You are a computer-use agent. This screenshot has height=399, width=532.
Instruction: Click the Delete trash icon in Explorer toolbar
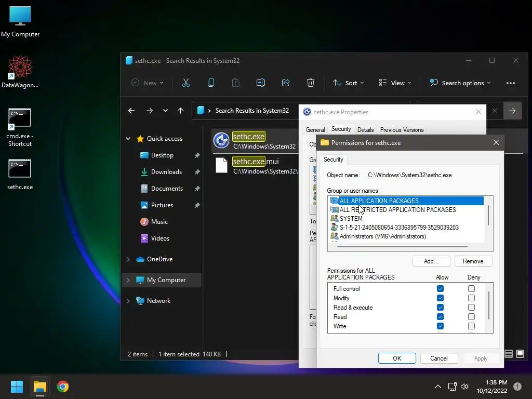coord(311,83)
